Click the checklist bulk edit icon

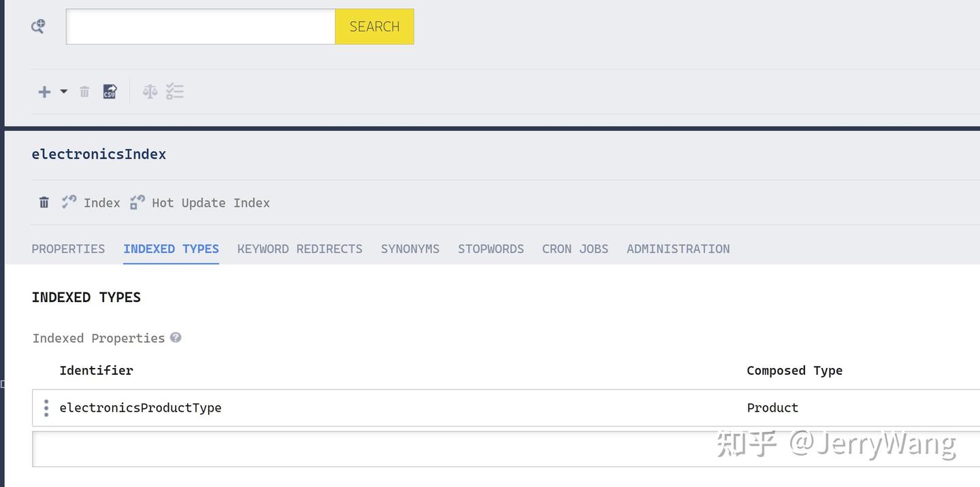[175, 91]
